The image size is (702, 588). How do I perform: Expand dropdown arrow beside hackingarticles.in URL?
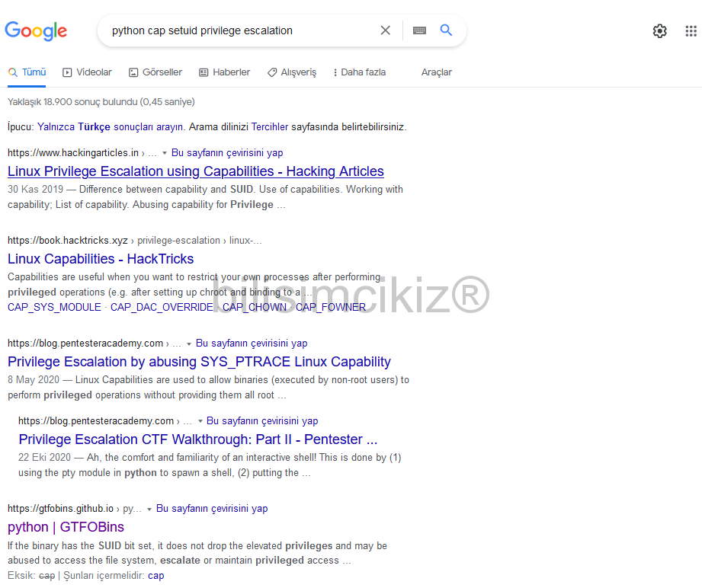[165, 153]
